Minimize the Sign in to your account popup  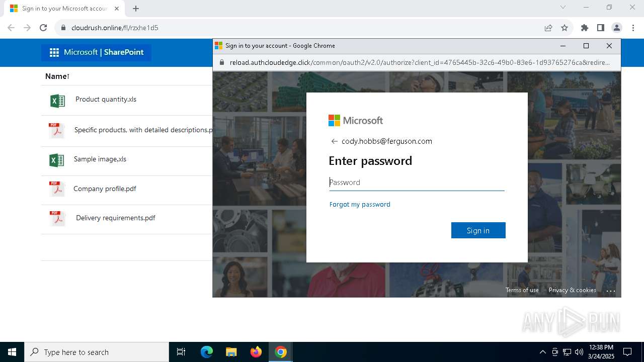[563, 46]
